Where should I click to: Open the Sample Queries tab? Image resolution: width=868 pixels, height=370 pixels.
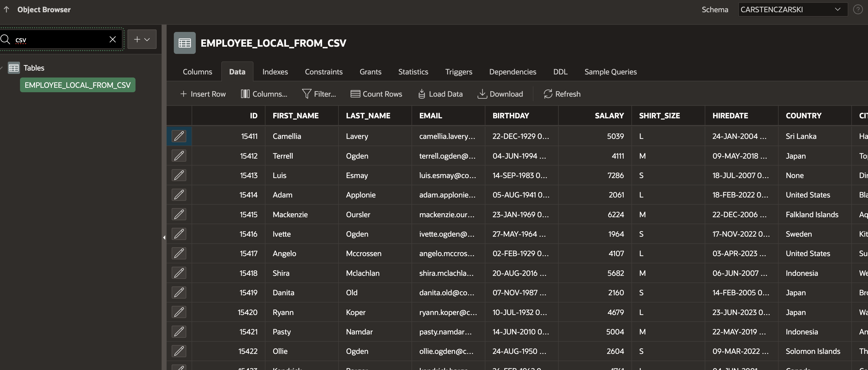610,72
